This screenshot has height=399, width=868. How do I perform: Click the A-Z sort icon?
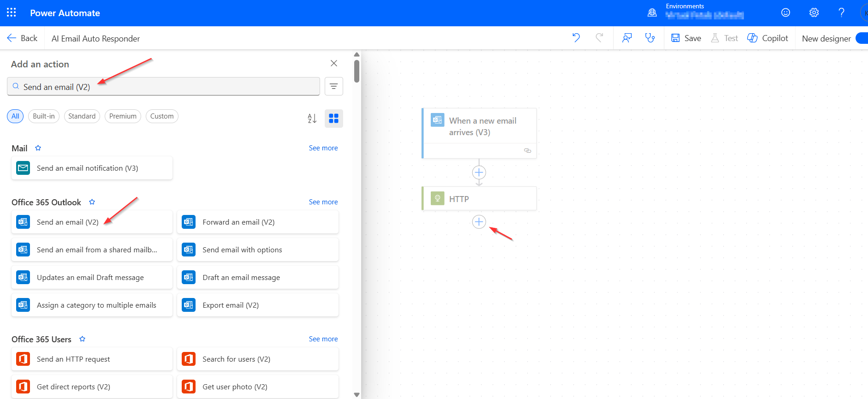(312, 119)
